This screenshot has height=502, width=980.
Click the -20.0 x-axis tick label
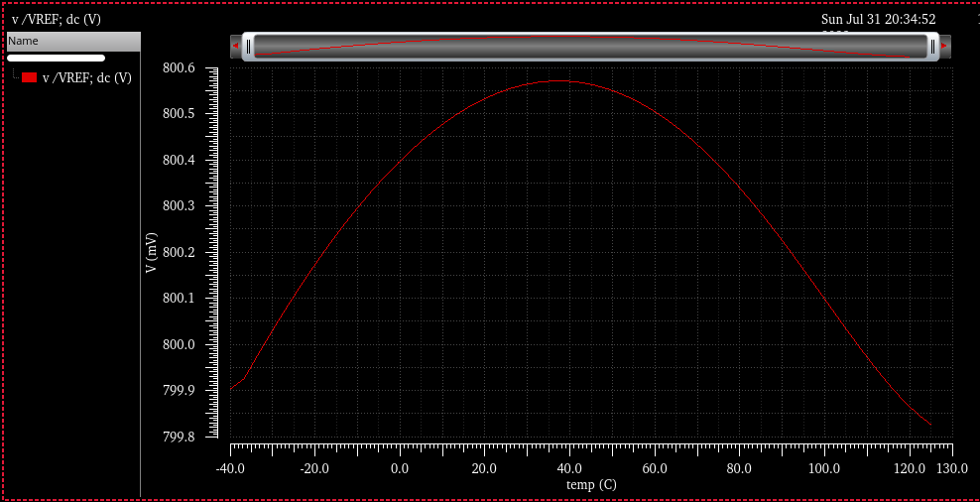[315, 469]
